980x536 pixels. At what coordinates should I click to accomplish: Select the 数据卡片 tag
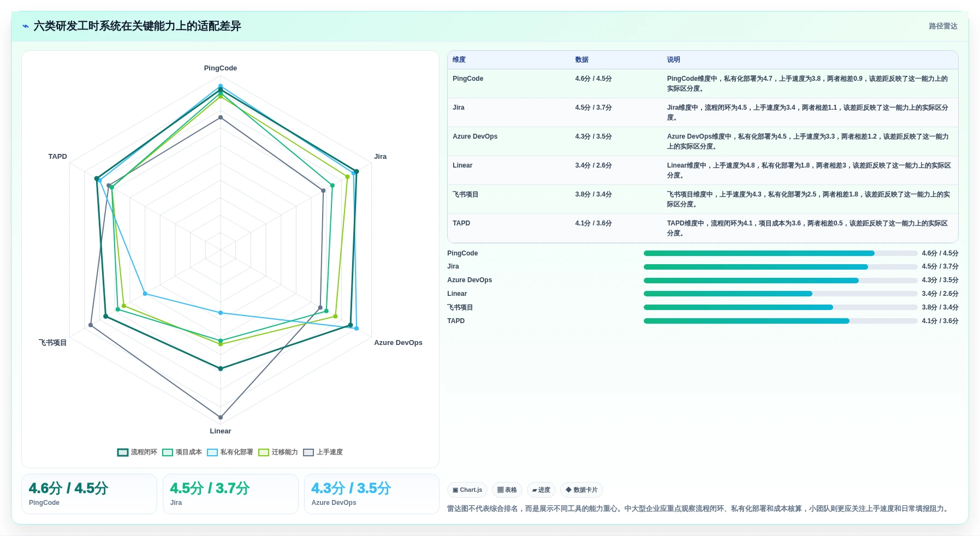581,490
